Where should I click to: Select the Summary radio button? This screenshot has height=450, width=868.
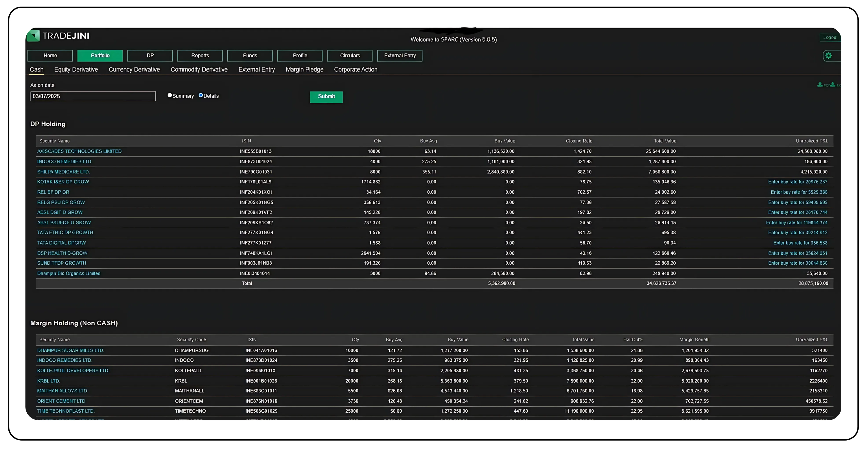click(x=170, y=95)
